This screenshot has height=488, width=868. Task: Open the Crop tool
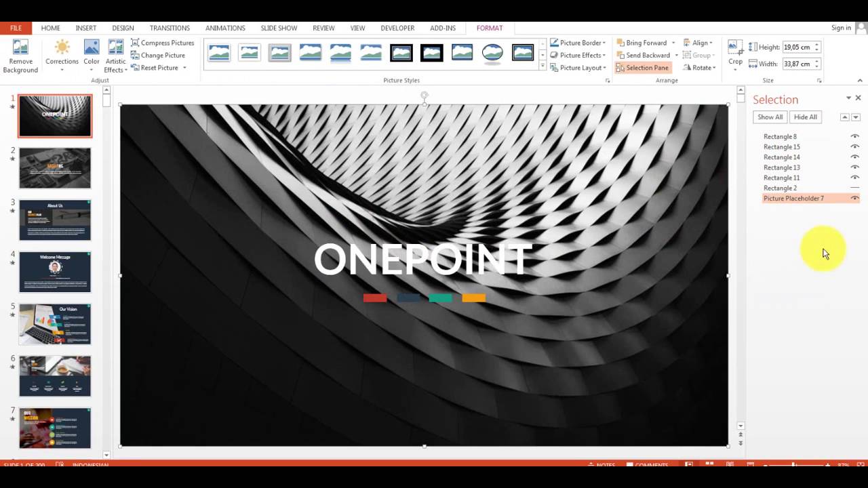pos(735,54)
